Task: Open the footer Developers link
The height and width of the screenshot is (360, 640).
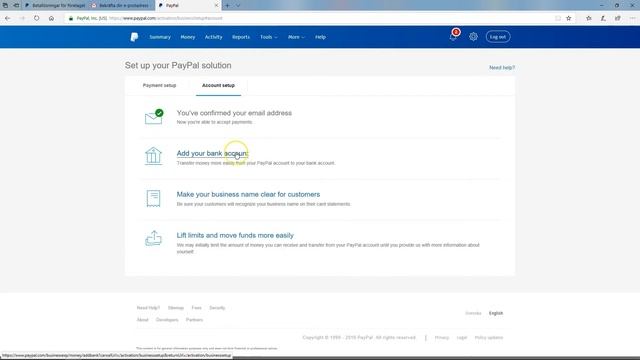Action: pos(167,320)
